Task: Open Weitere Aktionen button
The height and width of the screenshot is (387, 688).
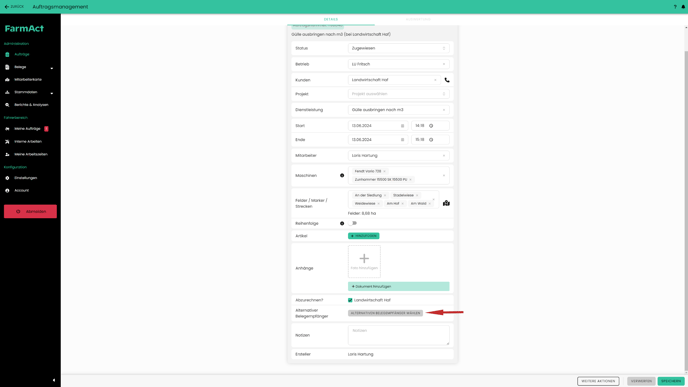Action: 598,381
